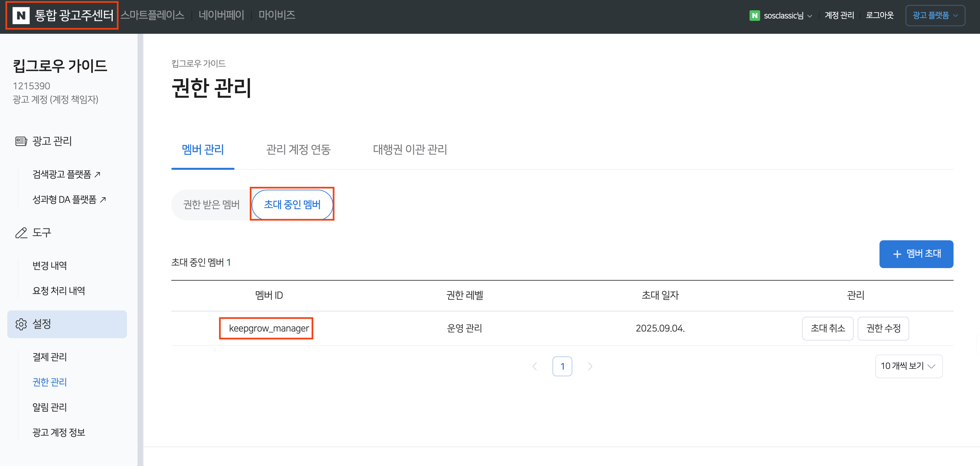This screenshot has height=466, width=980.
Task: Click the Naver N logo icon
Action: pyautogui.click(x=21, y=15)
